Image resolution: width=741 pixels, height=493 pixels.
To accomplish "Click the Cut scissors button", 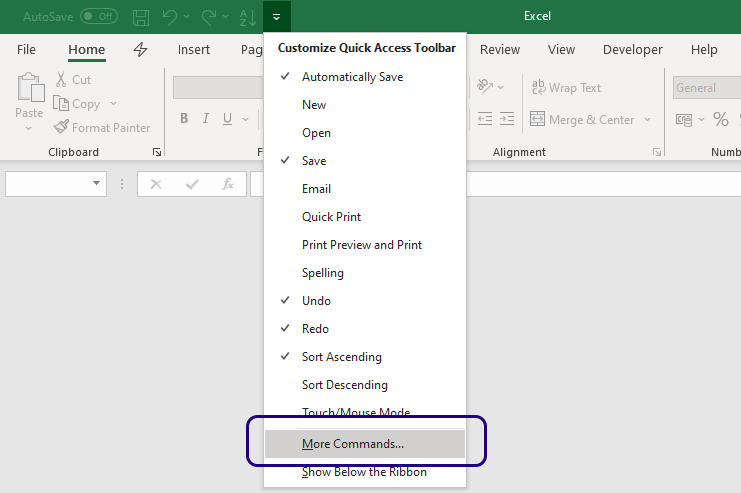I will pyautogui.click(x=73, y=79).
